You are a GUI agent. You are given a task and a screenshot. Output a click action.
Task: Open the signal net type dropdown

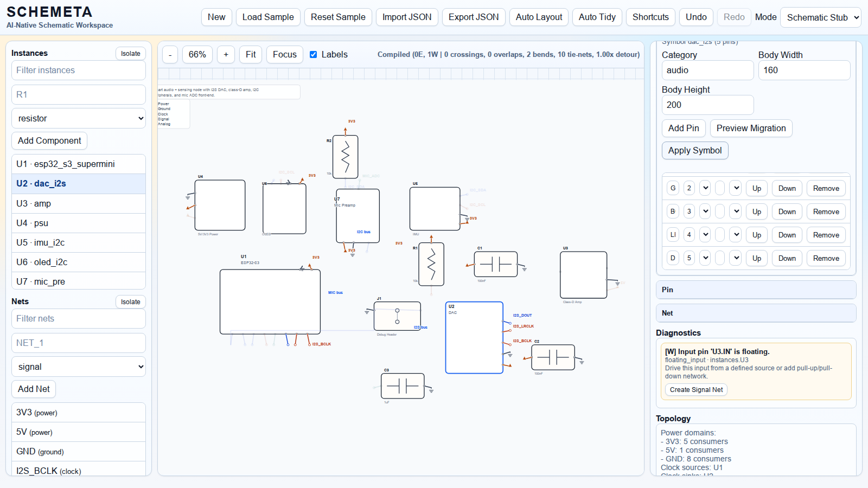click(79, 367)
